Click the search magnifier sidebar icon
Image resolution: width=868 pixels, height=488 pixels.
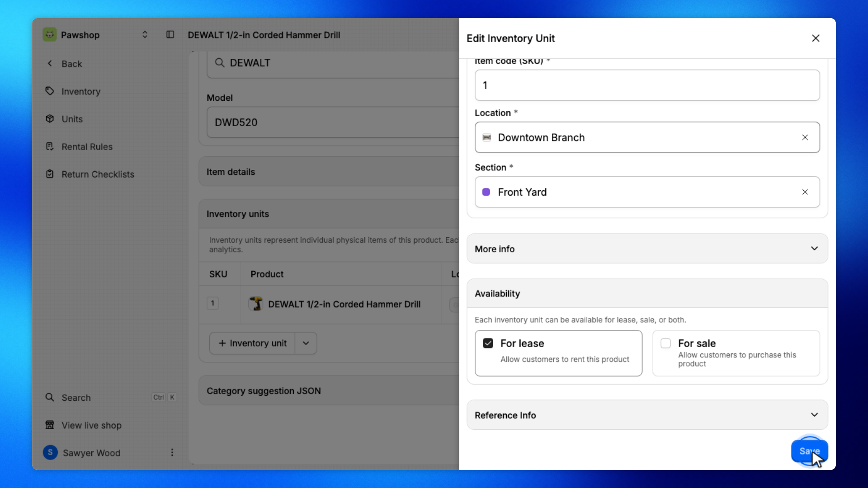pyautogui.click(x=50, y=397)
